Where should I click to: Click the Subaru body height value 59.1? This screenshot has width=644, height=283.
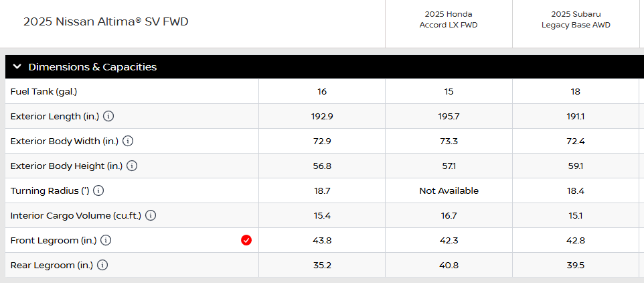pyautogui.click(x=576, y=166)
